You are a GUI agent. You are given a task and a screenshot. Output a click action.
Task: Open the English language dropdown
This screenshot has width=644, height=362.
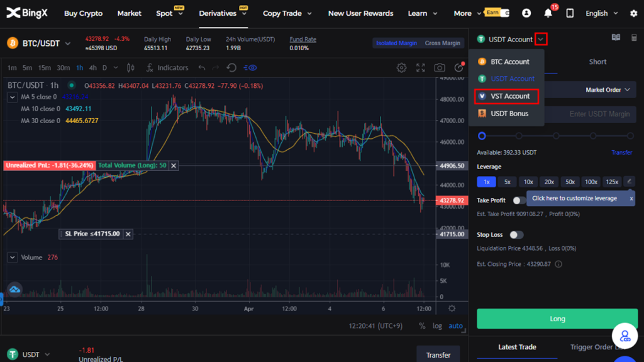(x=601, y=13)
